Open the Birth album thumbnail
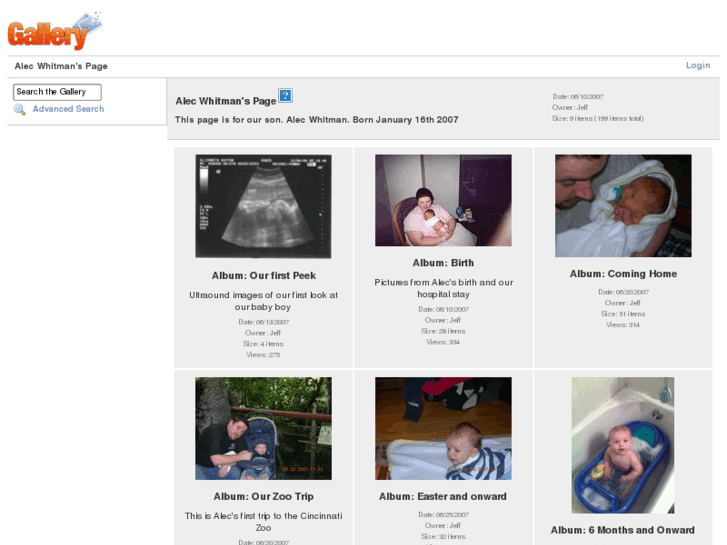Image resolution: width=727 pixels, height=545 pixels. tap(443, 200)
